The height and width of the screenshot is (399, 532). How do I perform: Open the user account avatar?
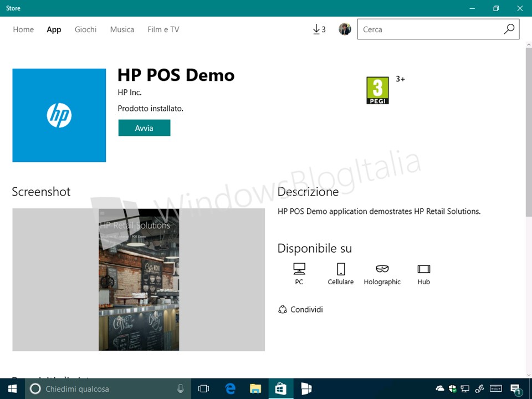coord(345,29)
